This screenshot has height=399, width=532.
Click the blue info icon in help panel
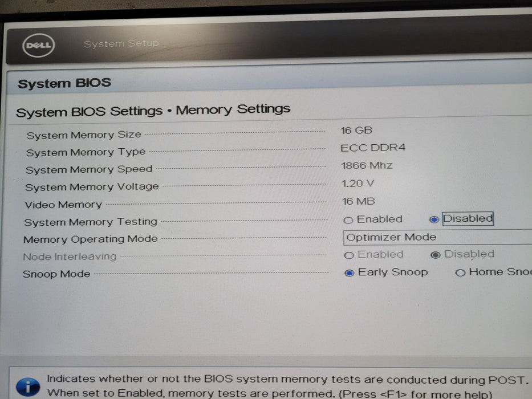point(28,386)
